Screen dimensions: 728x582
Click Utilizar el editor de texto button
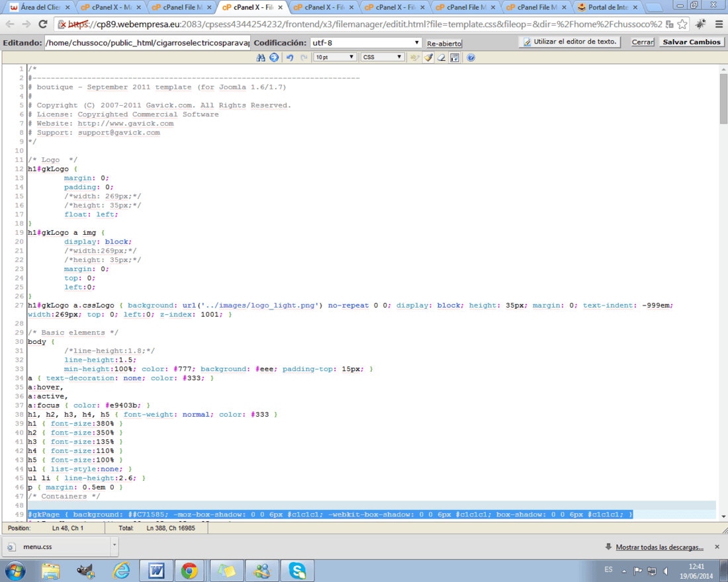[570, 42]
